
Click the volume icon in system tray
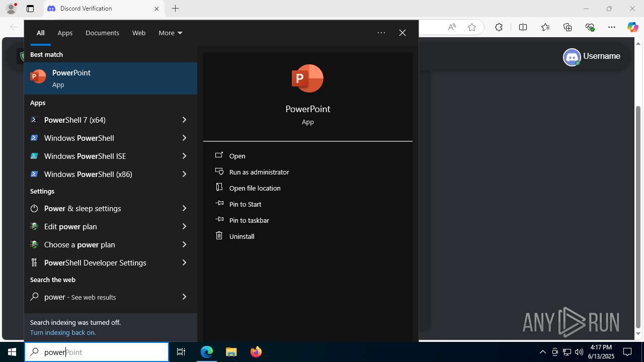coord(579,352)
